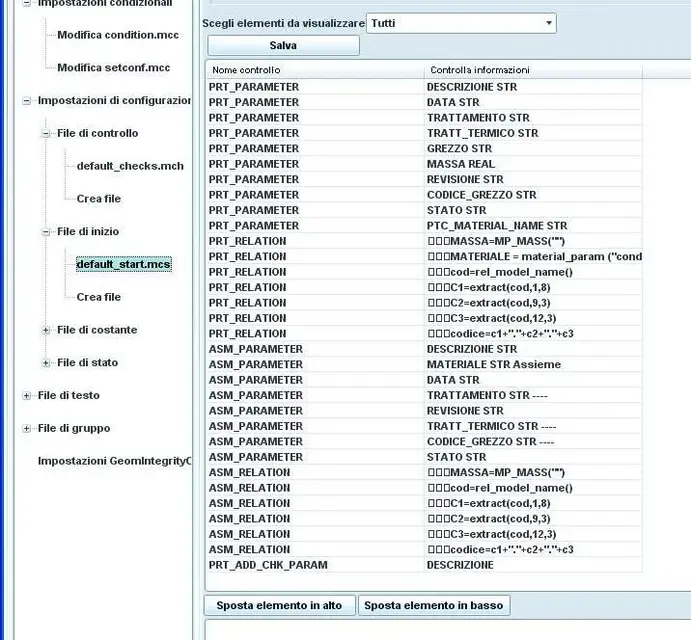The width and height of the screenshot is (691, 640).
Task: Select default_start.mcs tree item
Action: point(123,264)
